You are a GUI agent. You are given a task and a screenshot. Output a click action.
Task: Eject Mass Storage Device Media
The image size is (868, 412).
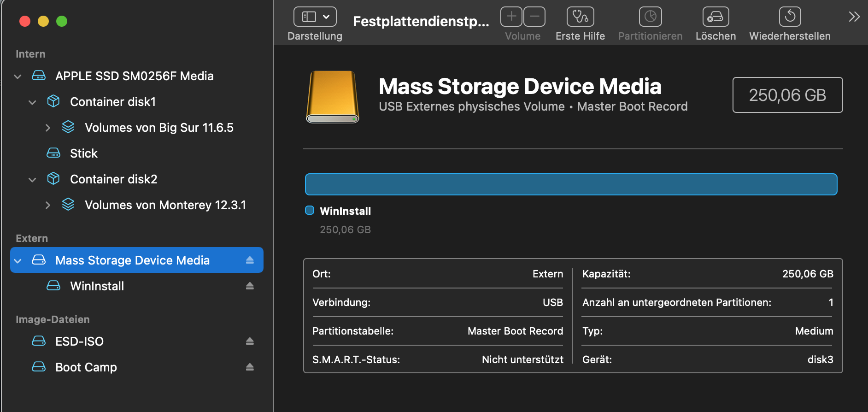coord(250,260)
